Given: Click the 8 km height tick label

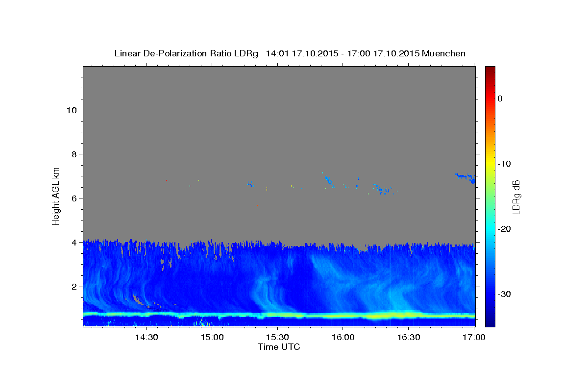Looking at the screenshot, I should pyautogui.click(x=73, y=154).
